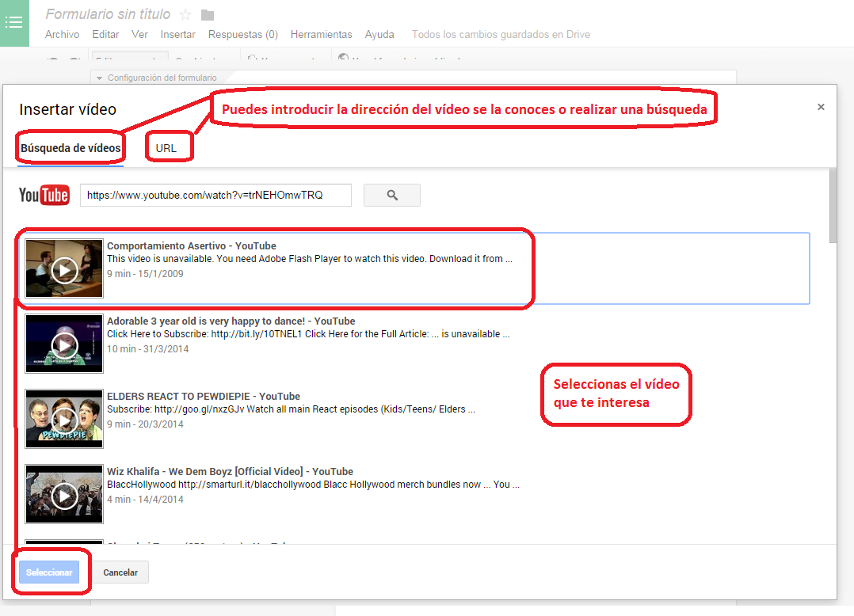854x616 pixels.
Task: Click the YouTube search text field
Action: point(215,195)
